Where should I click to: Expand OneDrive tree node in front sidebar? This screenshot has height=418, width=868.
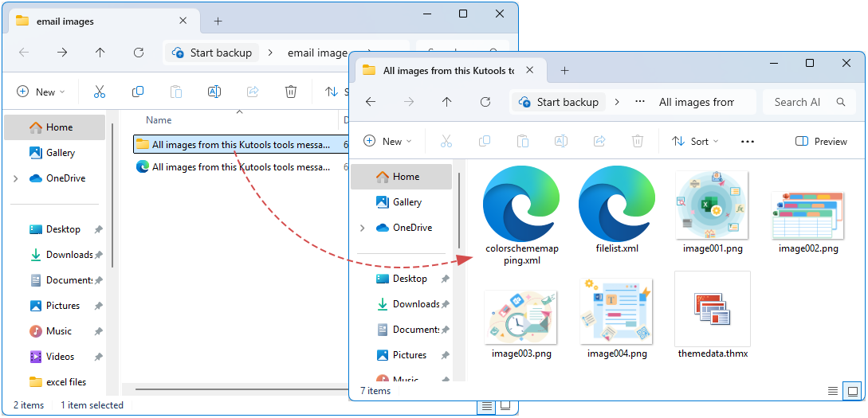[363, 228]
